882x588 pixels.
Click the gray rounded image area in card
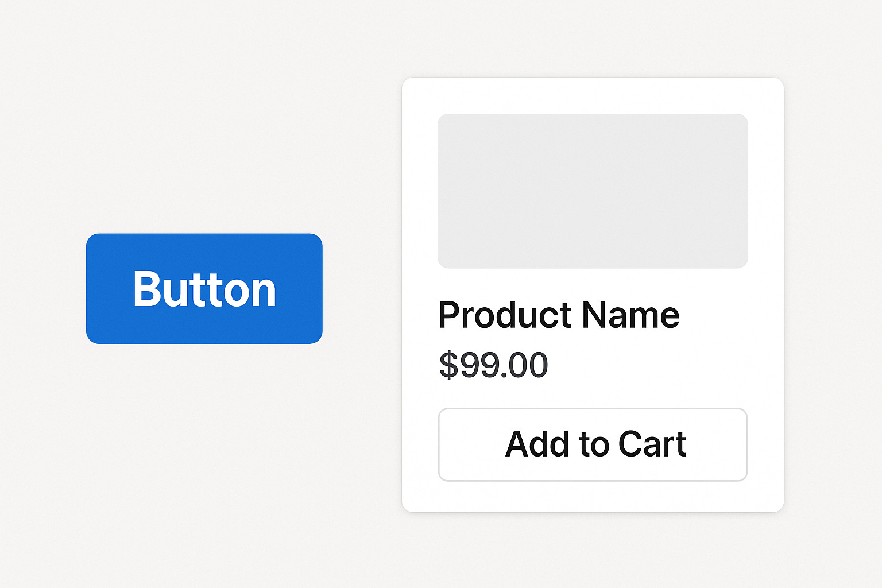point(593,191)
